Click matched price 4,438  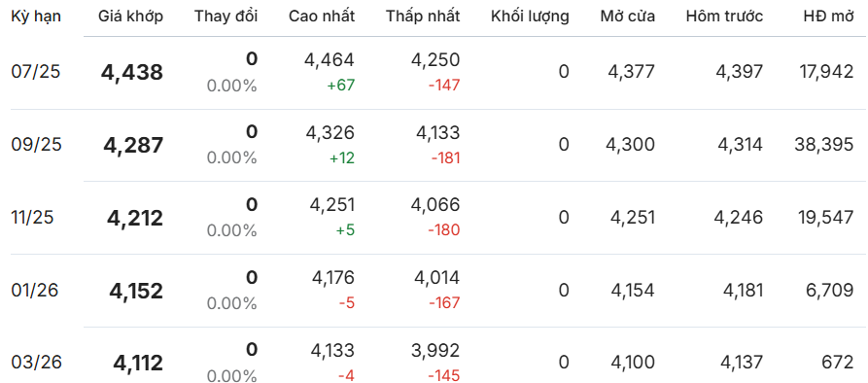click(x=132, y=73)
